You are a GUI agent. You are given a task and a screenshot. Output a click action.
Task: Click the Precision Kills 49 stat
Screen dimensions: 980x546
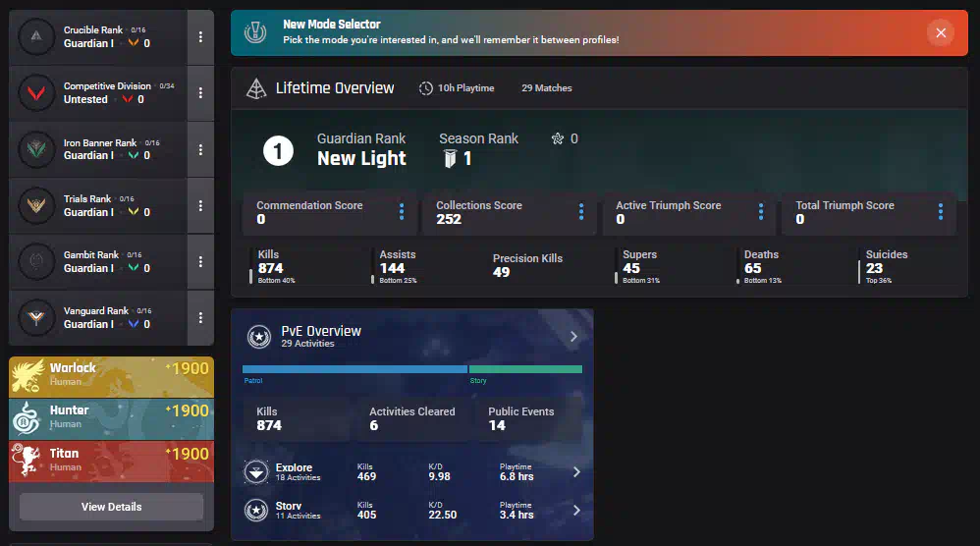pos(527,265)
